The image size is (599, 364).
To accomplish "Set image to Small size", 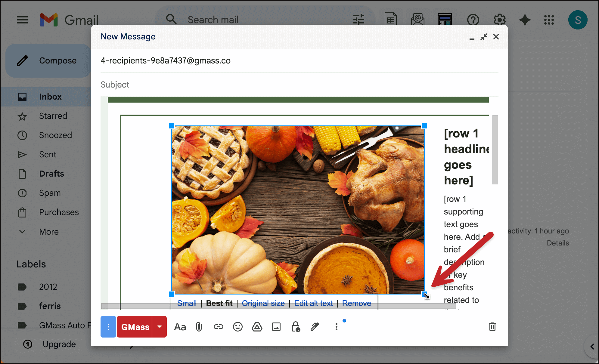I will coord(187,303).
